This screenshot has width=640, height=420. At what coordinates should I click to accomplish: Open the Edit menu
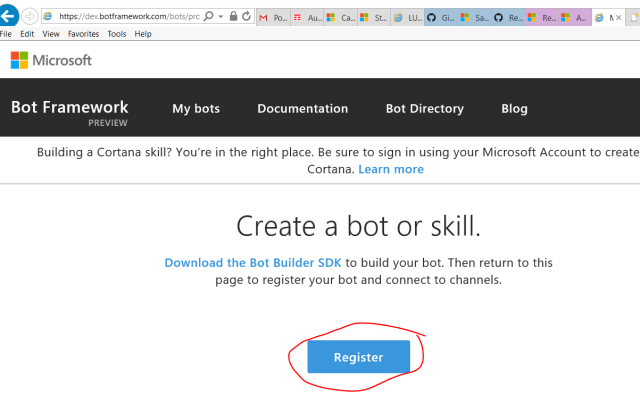click(27, 34)
